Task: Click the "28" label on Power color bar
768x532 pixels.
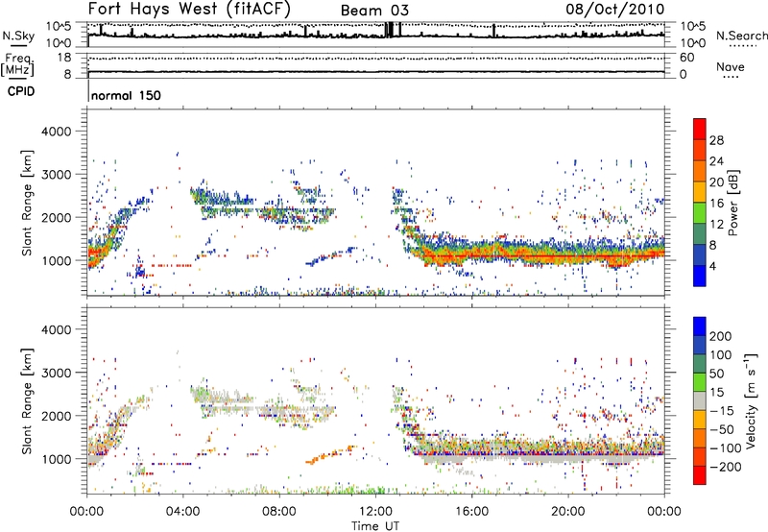Action: [716, 140]
